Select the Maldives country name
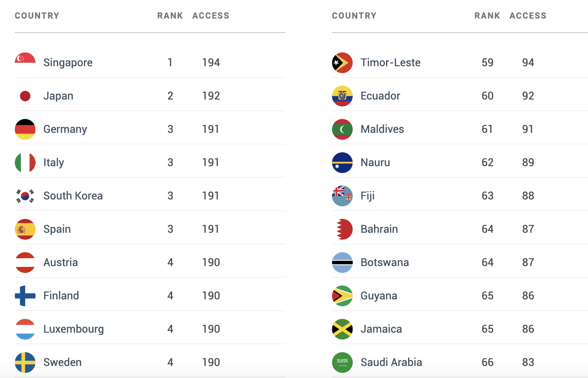Viewport: 588px width, 378px height. tap(382, 129)
